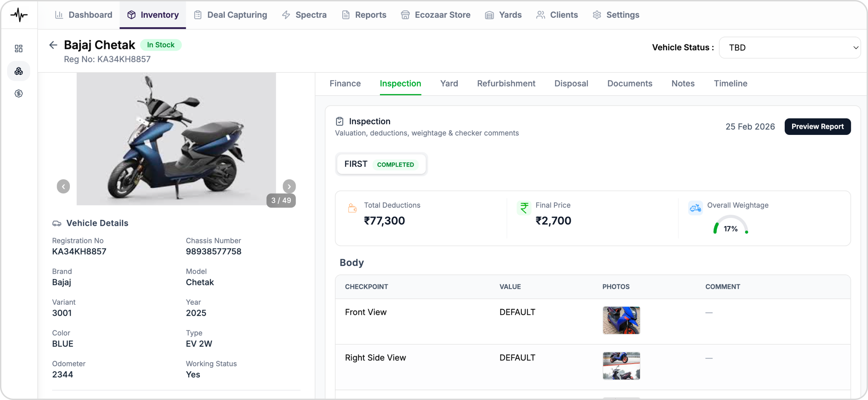Open the Timeline tab
868x400 pixels.
pyautogui.click(x=730, y=84)
